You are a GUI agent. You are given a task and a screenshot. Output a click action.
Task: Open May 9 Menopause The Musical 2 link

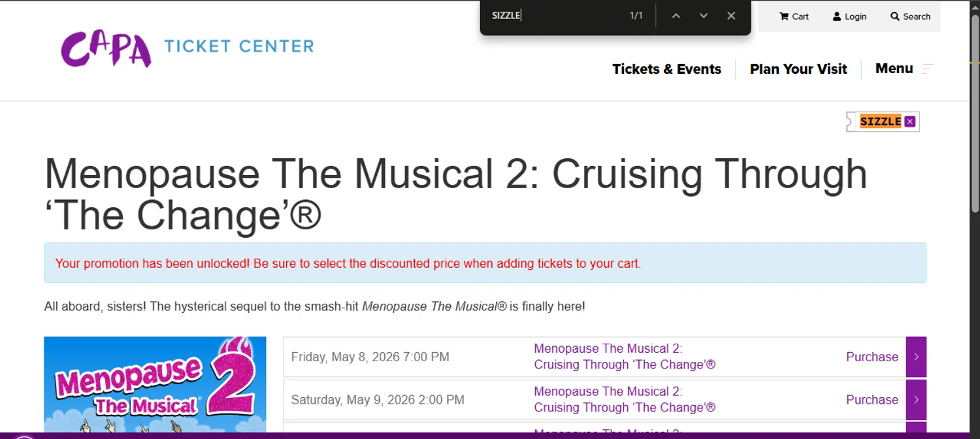[x=624, y=400]
